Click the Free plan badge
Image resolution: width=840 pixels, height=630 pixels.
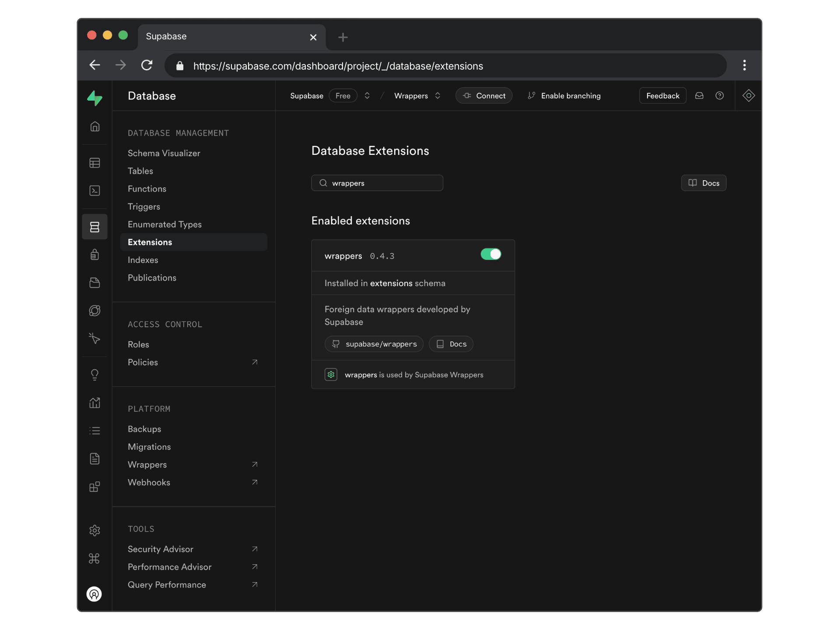343,96
